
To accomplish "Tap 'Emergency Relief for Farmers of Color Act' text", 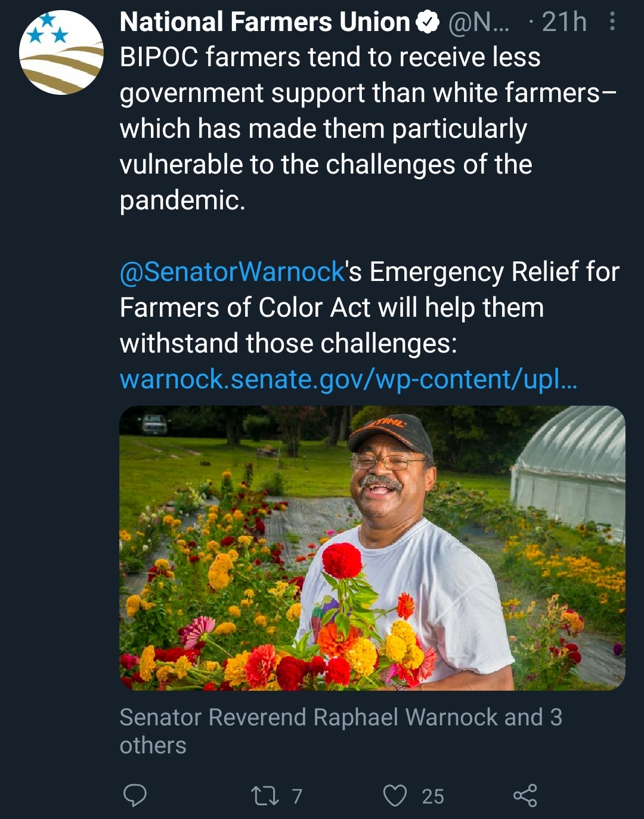I will (x=370, y=290).
